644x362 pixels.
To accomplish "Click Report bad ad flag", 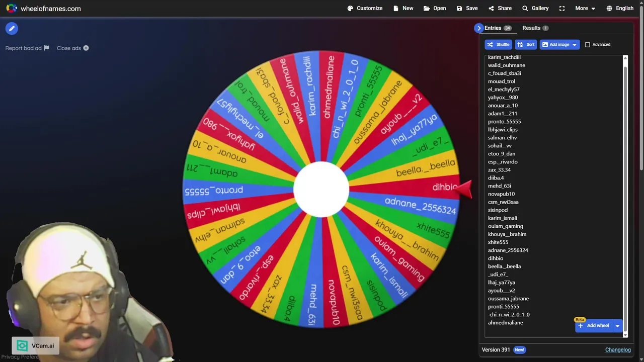I will (27, 48).
